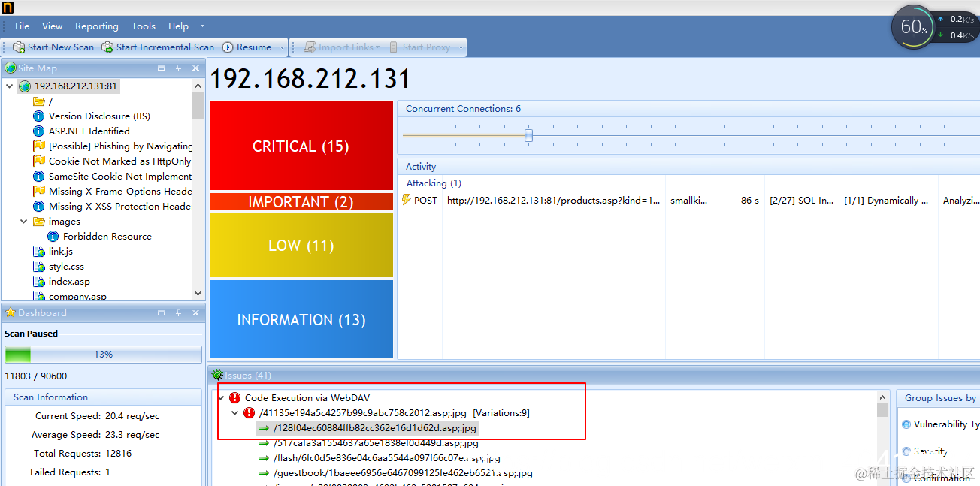The height and width of the screenshot is (486, 980).
Task: Select the company.asp tree item
Action: click(x=77, y=296)
